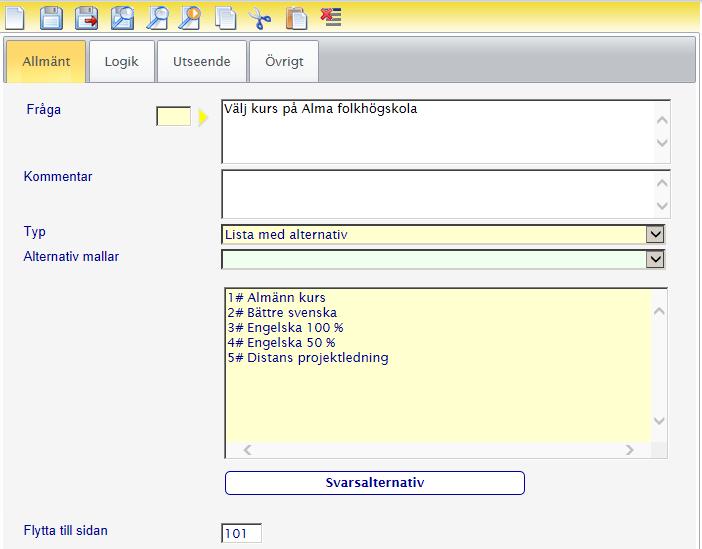Open the Typ dropdown Lista med alternativ
This screenshot has width=702, height=549.
click(443, 234)
